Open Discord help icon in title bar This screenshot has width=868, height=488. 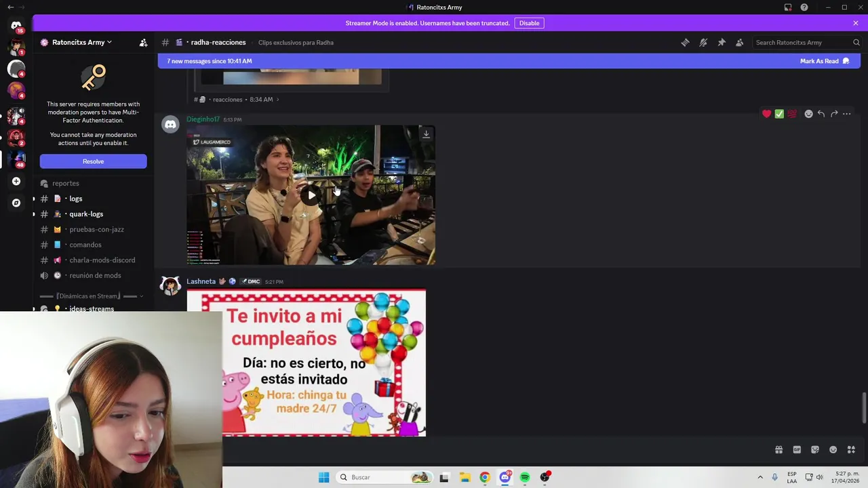coord(804,7)
